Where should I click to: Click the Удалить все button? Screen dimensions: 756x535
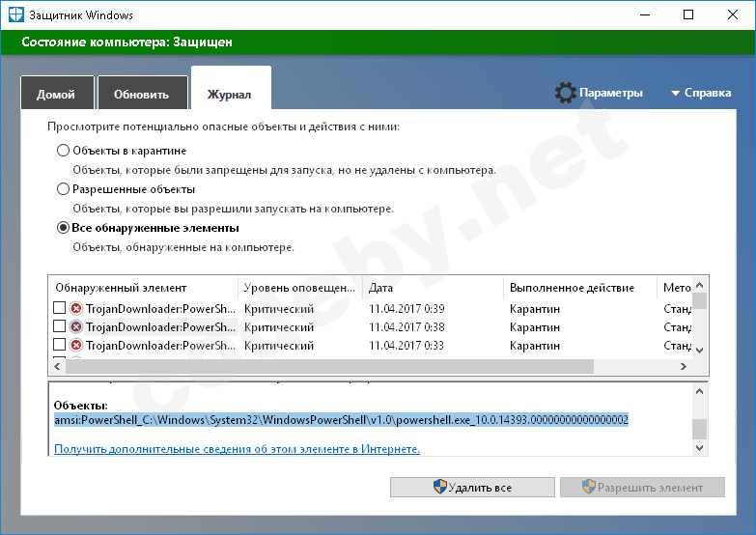(472, 488)
